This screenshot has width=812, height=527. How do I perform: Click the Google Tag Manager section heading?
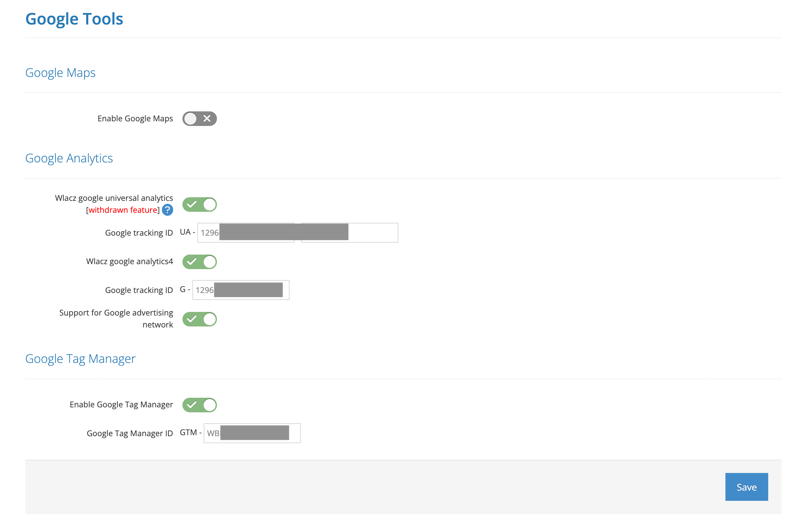(80, 359)
